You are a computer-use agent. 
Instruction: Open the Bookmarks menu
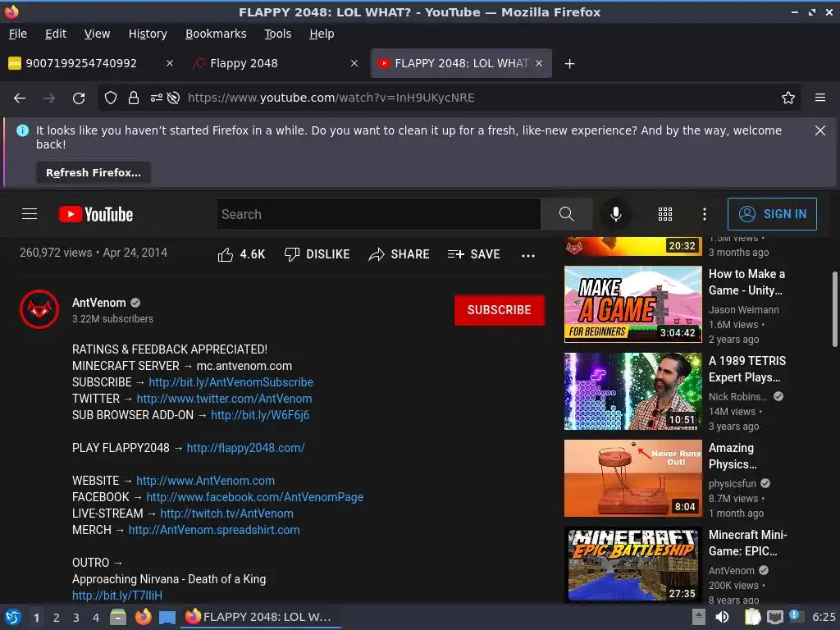[x=216, y=34]
